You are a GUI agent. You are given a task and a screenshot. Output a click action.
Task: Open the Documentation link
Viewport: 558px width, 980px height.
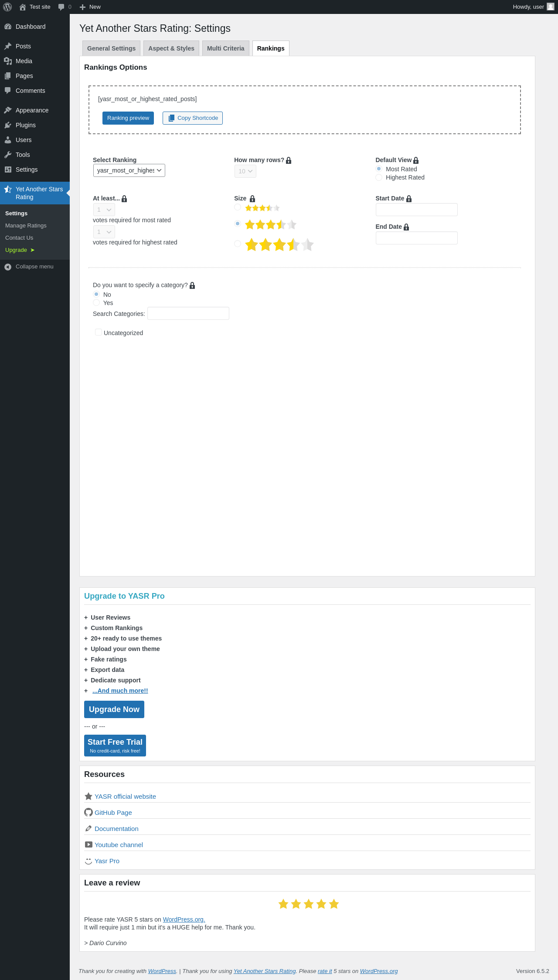pos(116,829)
